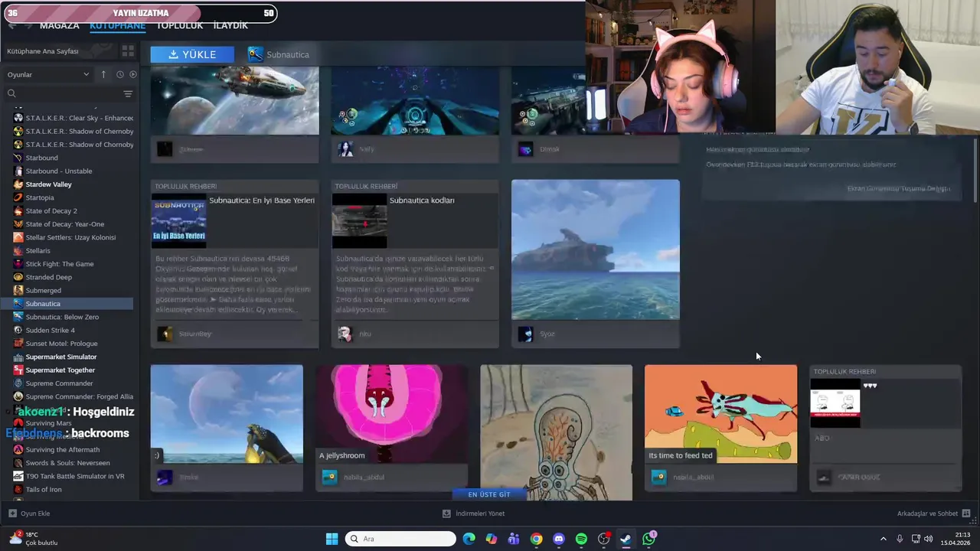980x551 pixels.
Task: Open the TOPLULUK tab
Action: (179, 25)
